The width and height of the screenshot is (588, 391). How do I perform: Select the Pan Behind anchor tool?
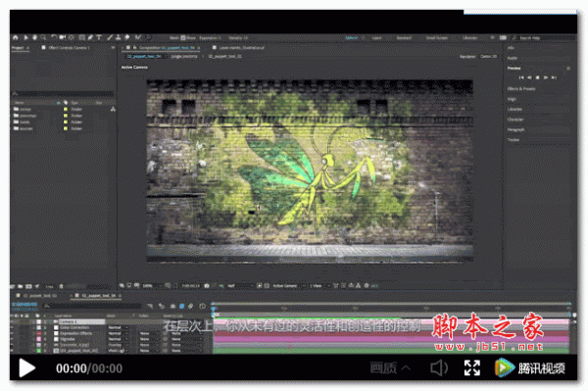point(72,37)
